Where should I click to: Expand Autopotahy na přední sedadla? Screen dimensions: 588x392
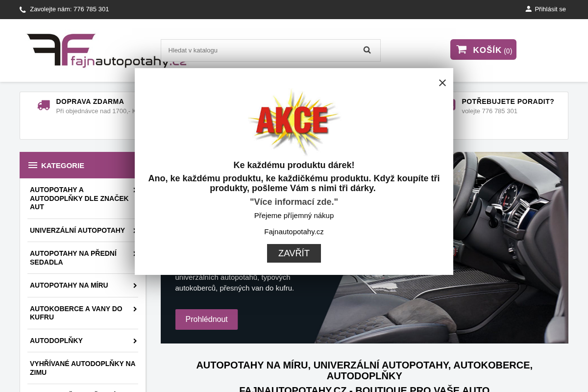pyautogui.click(x=134, y=254)
